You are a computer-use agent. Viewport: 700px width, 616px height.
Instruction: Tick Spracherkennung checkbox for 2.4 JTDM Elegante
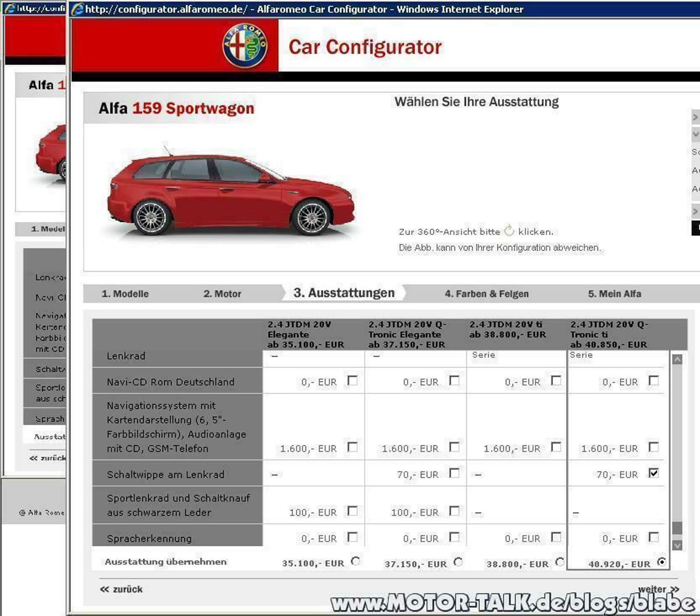pyautogui.click(x=352, y=537)
